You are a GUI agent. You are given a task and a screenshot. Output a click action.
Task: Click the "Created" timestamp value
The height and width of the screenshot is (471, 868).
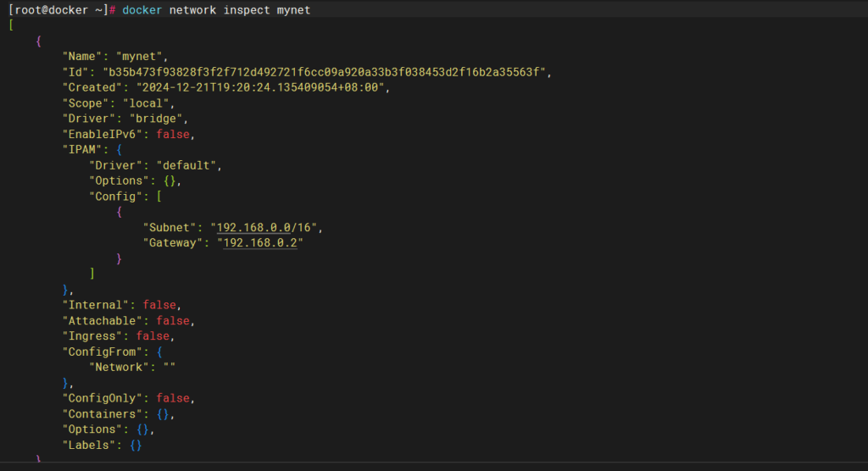pos(258,87)
